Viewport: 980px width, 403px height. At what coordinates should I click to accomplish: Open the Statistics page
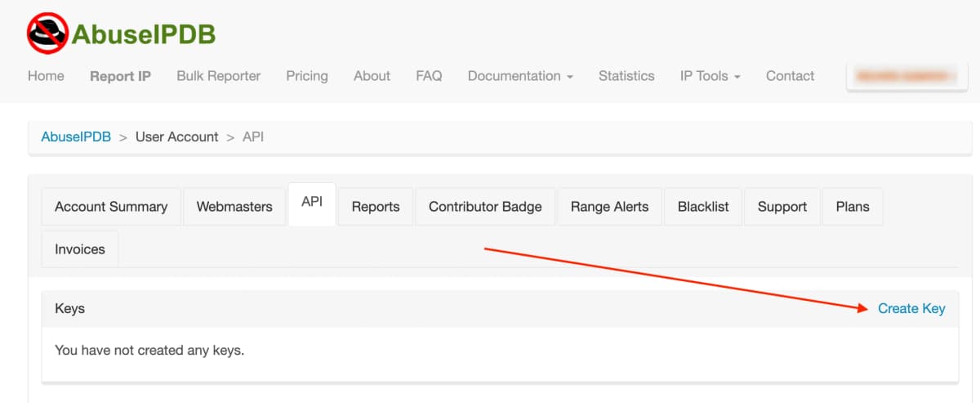point(626,76)
